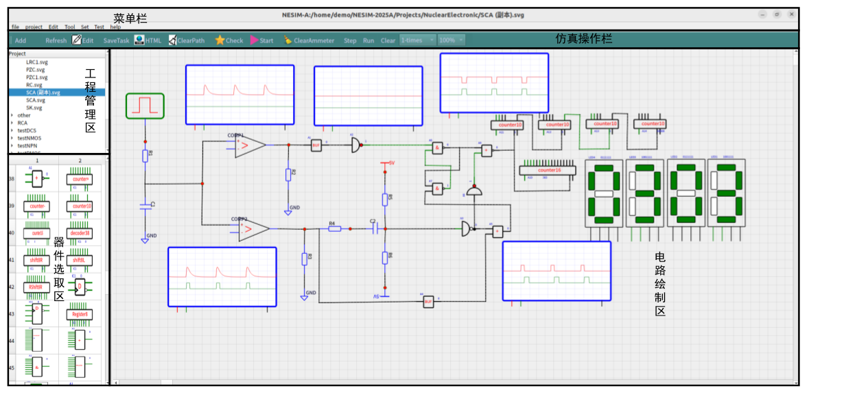
Task: Click the Refresh toolbar button
Action: 56,40
